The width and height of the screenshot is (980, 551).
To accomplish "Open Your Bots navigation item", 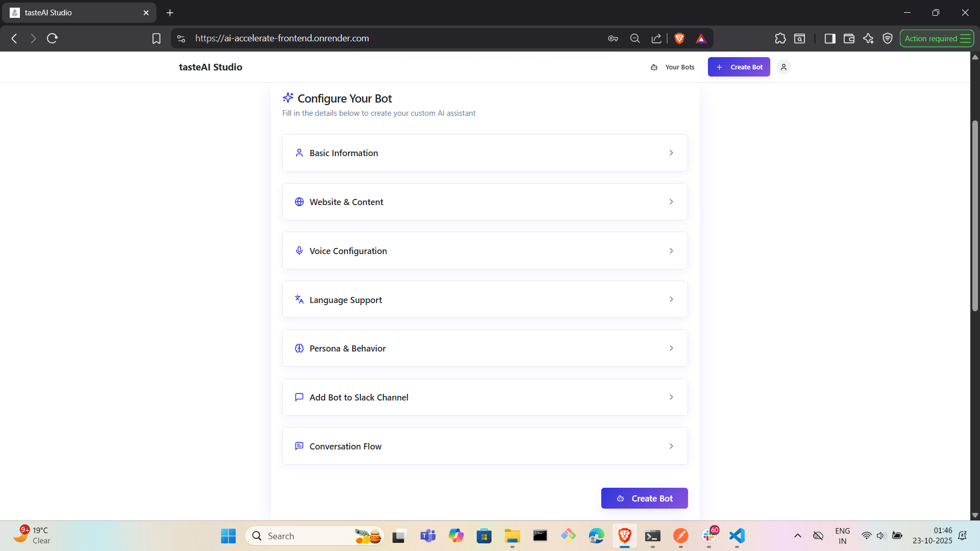I will tap(673, 67).
